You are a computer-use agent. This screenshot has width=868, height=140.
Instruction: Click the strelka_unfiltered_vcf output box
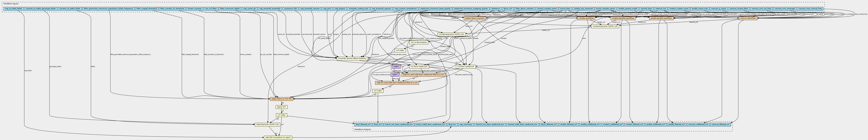590,124
